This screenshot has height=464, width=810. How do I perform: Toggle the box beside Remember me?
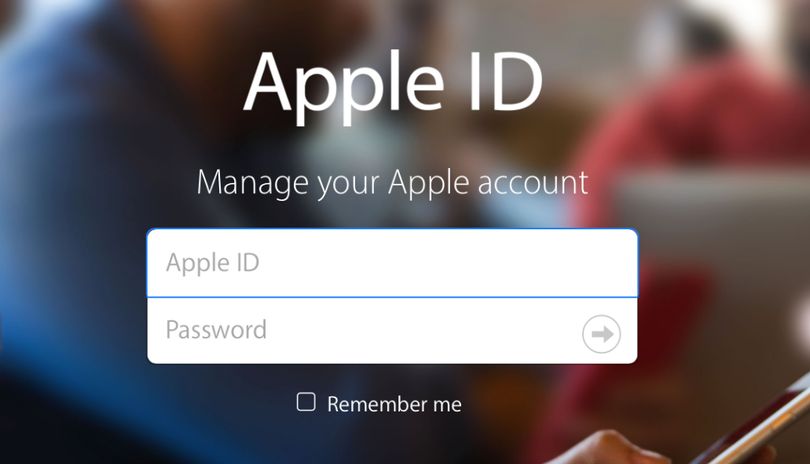[306, 402]
